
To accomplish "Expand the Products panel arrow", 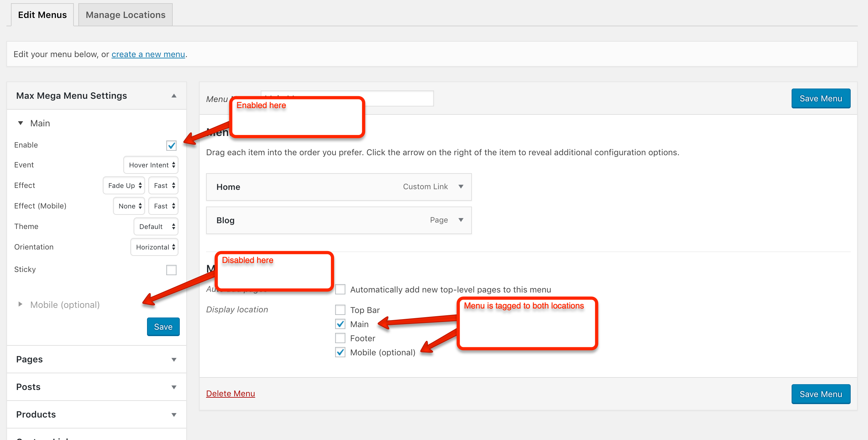I will (174, 415).
